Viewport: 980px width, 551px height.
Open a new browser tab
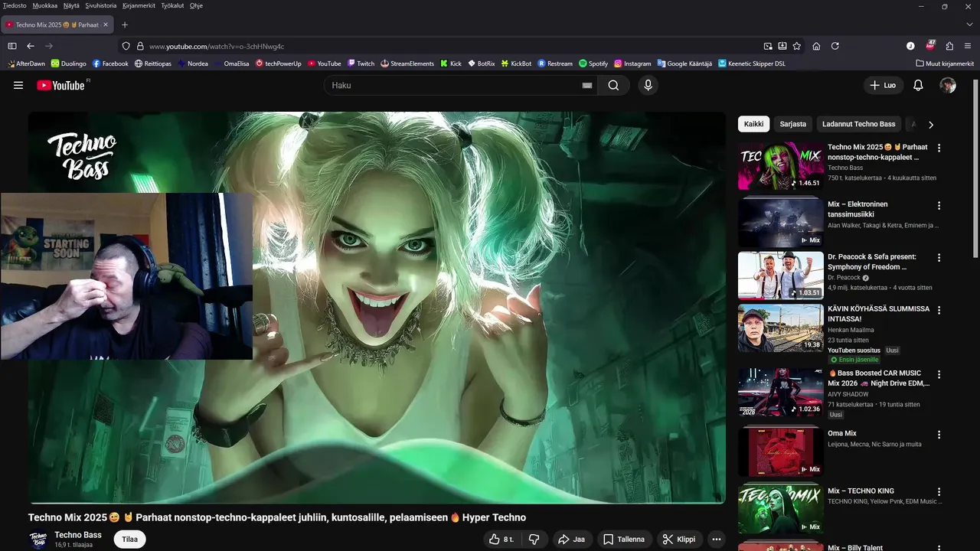pos(125,24)
